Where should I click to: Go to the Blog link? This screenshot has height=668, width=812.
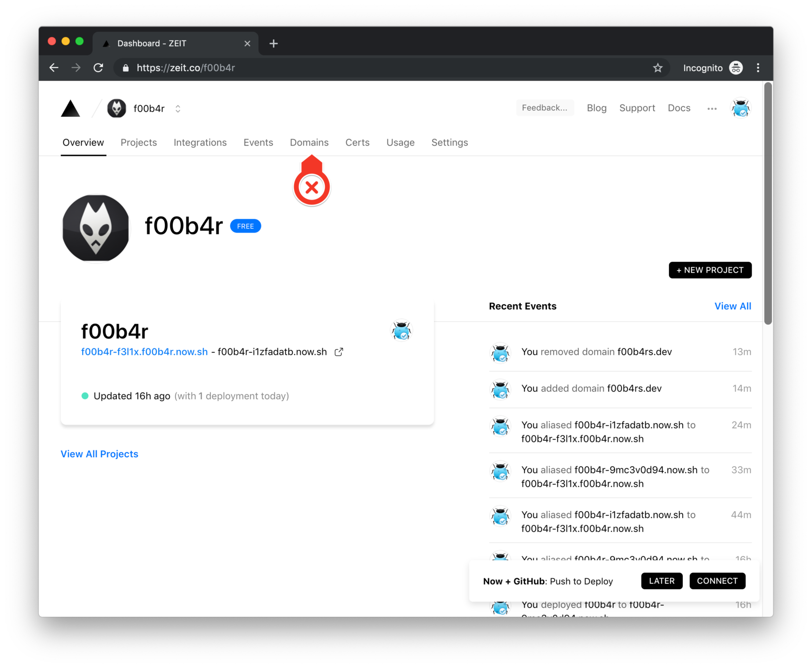597,108
